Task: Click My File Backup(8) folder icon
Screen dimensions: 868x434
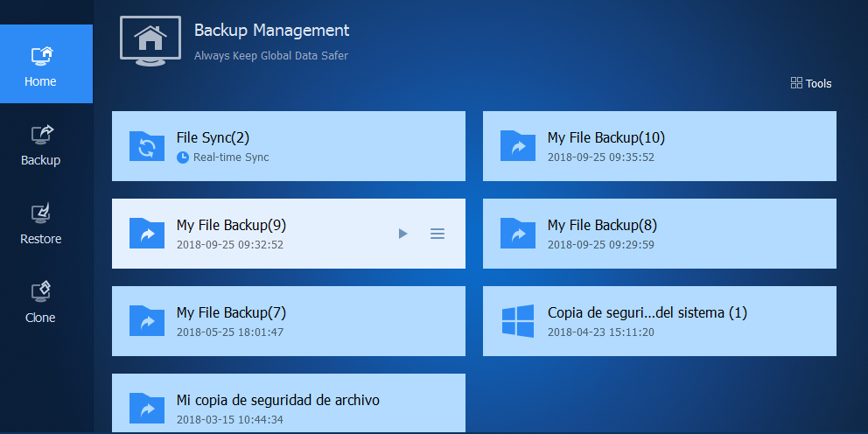Action: tap(518, 234)
